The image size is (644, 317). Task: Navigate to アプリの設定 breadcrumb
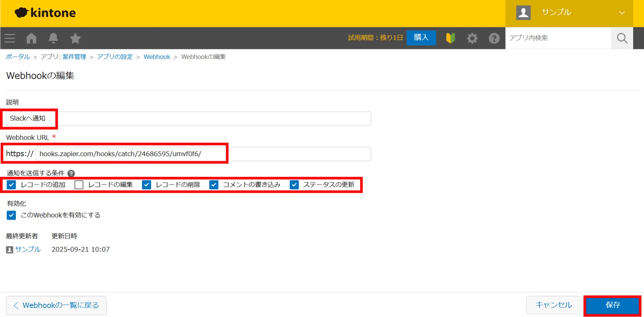click(115, 57)
